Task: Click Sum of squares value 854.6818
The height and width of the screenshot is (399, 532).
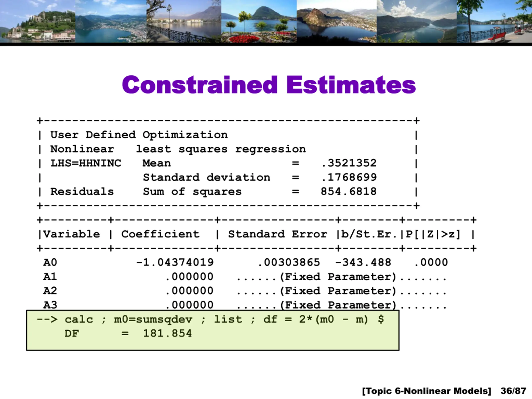Action: coord(349,192)
